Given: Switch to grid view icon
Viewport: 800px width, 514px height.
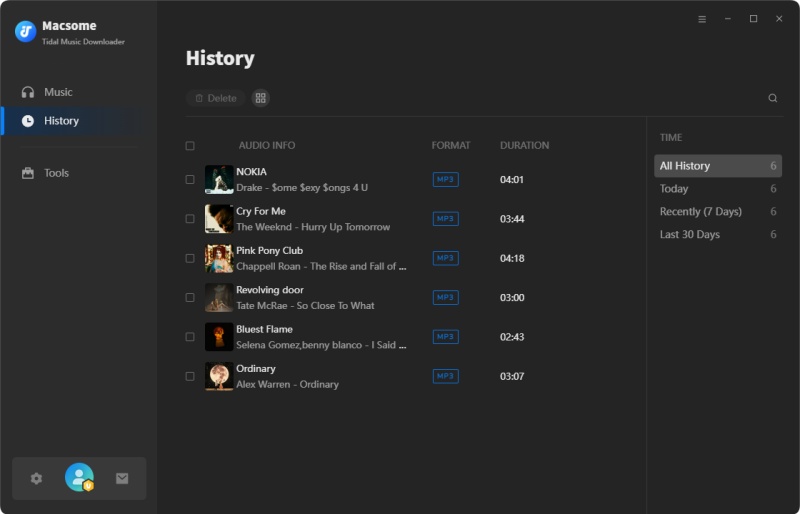Looking at the screenshot, I should 261,98.
